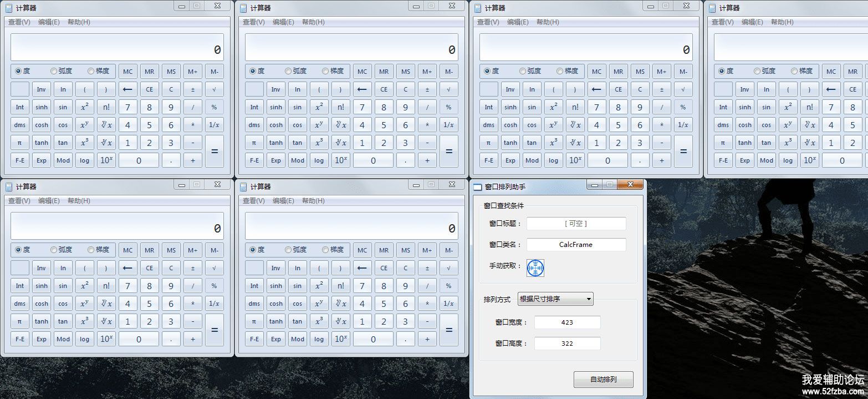Click the Inv button in top-left calculator
868x399 pixels.
coord(41,89)
